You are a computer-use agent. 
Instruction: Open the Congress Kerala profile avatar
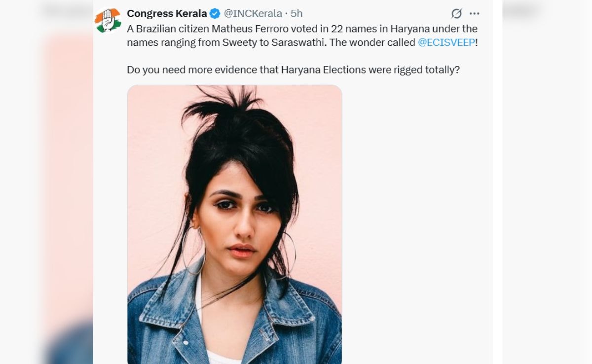point(108,20)
